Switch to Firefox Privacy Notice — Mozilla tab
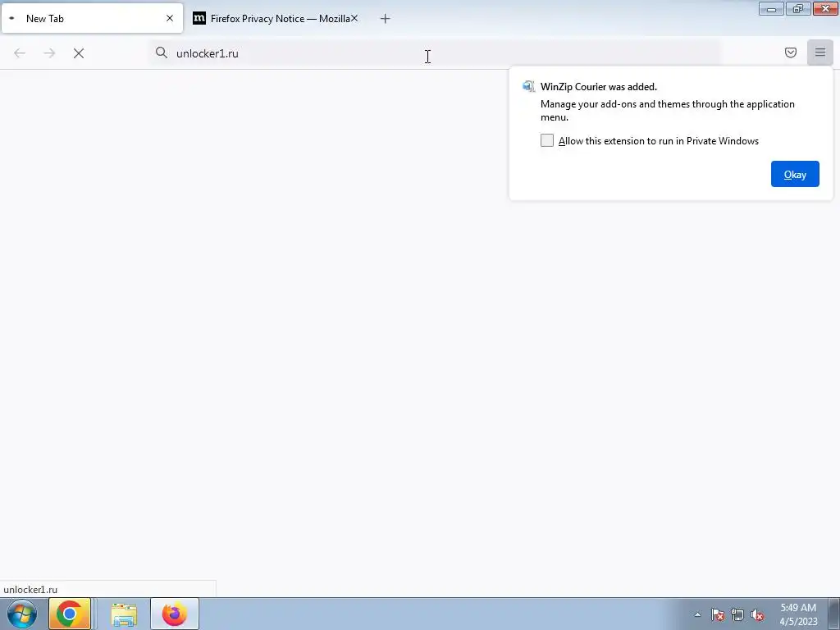The width and height of the screenshot is (840, 630). (x=276, y=18)
